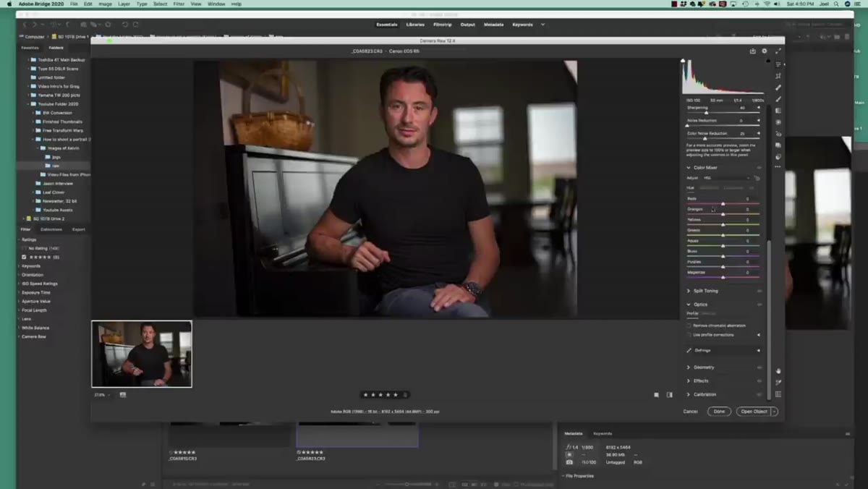
Task: Click the save image export icon
Action: [x=753, y=51]
